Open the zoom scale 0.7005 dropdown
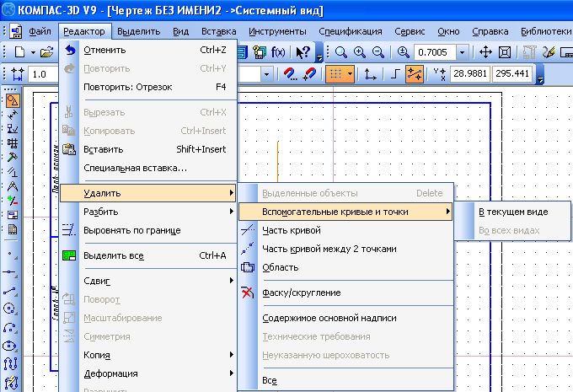This screenshot has height=392, width=573. (x=463, y=52)
